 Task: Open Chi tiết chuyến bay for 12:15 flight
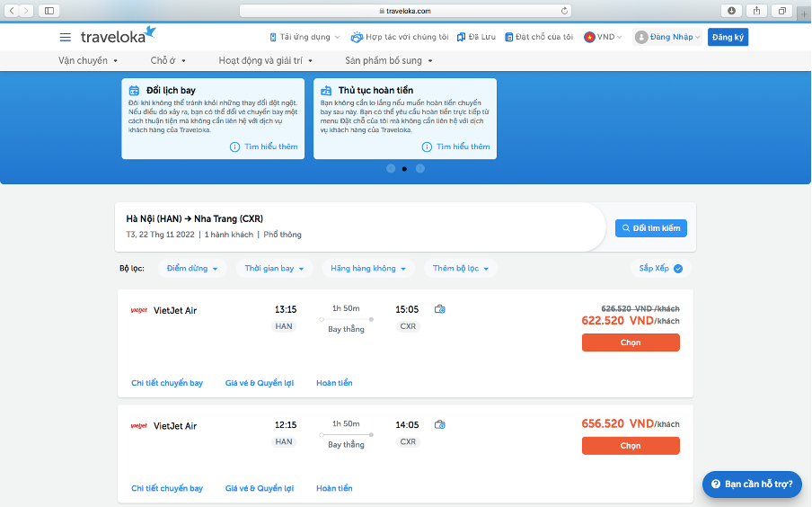click(x=167, y=488)
